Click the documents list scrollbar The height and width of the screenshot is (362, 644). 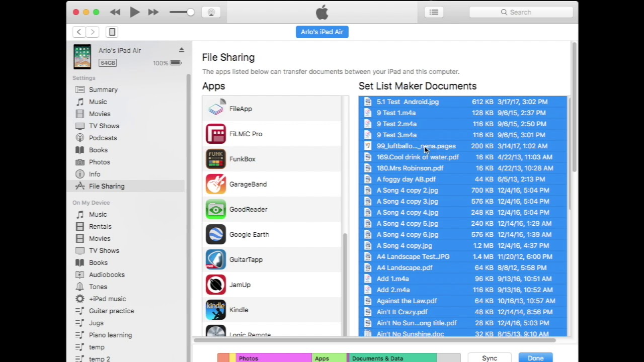[x=570, y=153]
